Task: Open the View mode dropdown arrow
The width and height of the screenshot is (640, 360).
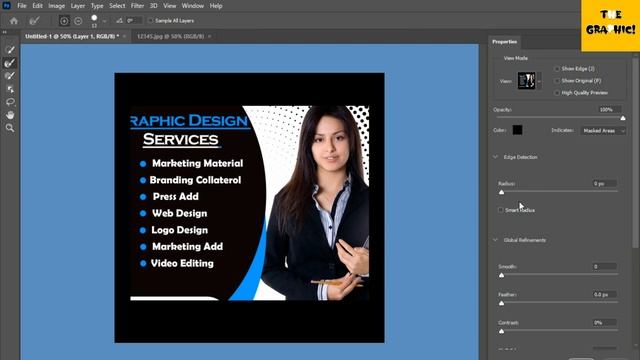Action: [539, 81]
